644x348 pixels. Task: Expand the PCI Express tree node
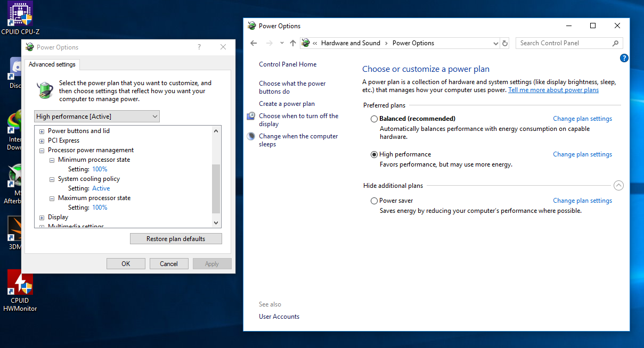[42, 141]
